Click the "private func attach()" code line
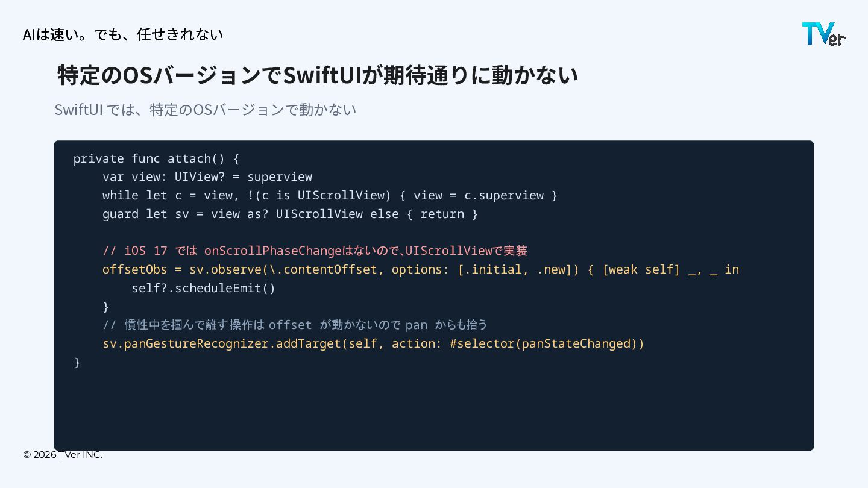Image resolution: width=868 pixels, height=488 pixels. click(156, 158)
